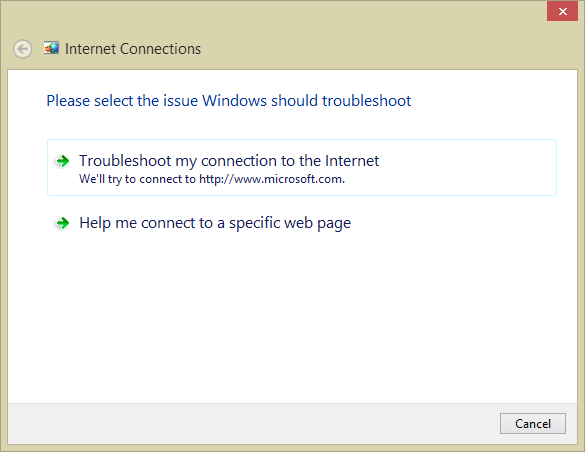Click the grayed-out back arrow button
The height and width of the screenshot is (452, 585).
click(x=23, y=49)
